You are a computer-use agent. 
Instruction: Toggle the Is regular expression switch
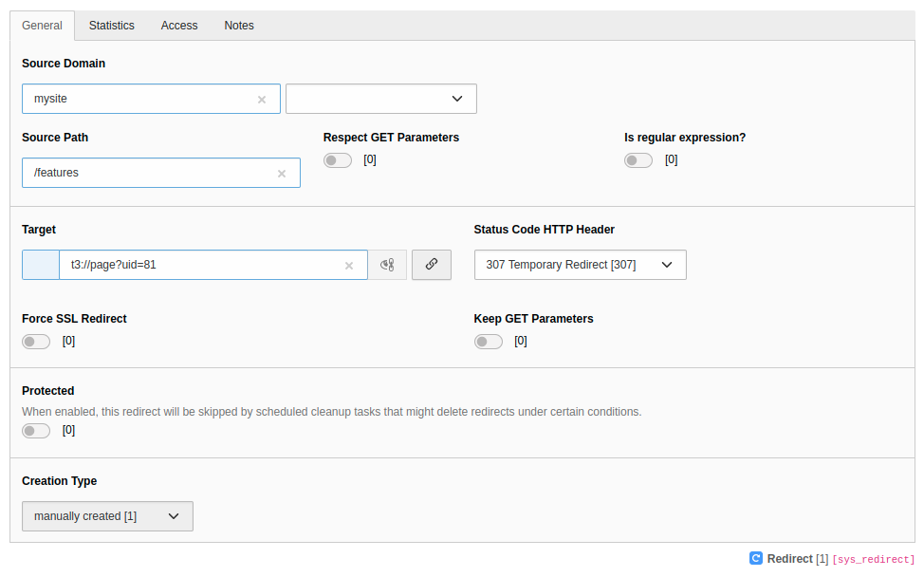(638, 160)
